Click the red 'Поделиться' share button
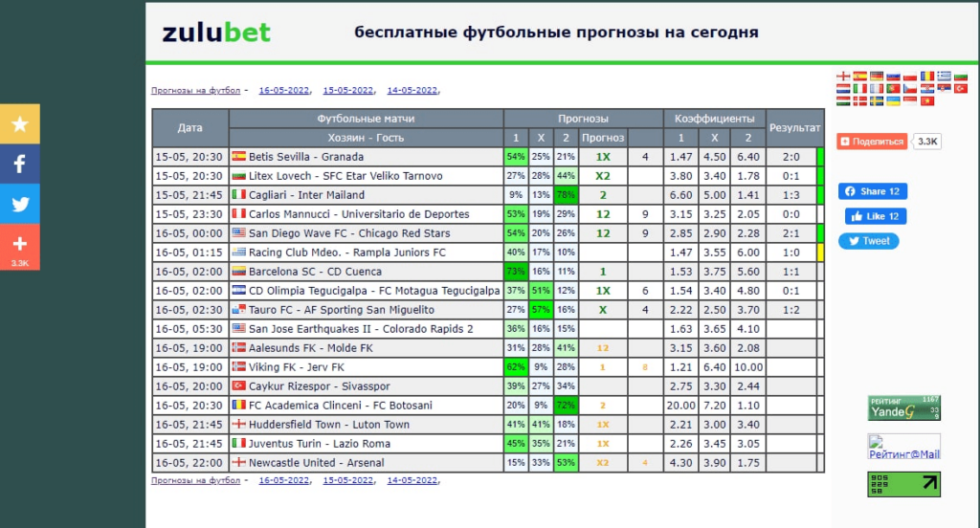 coord(872,142)
